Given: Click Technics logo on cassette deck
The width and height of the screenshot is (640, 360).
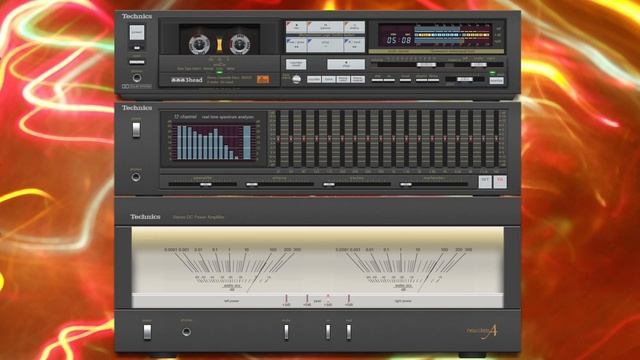Looking at the screenshot, I should point(137,16).
